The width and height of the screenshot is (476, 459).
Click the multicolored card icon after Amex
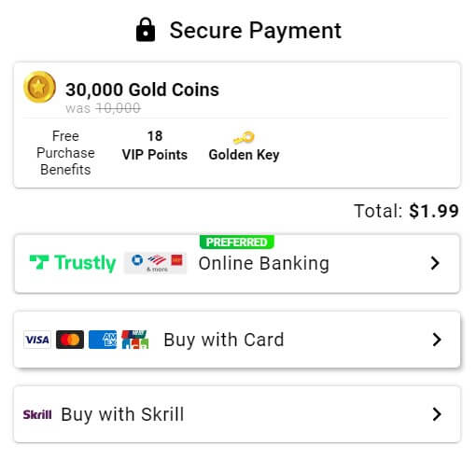(135, 340)
